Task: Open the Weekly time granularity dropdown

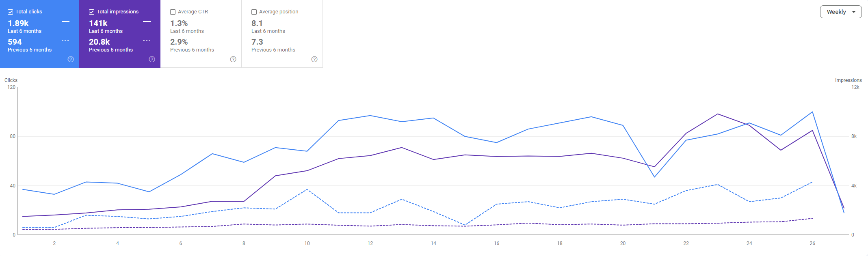Action: pyautogui.click(x=840, y=12)
